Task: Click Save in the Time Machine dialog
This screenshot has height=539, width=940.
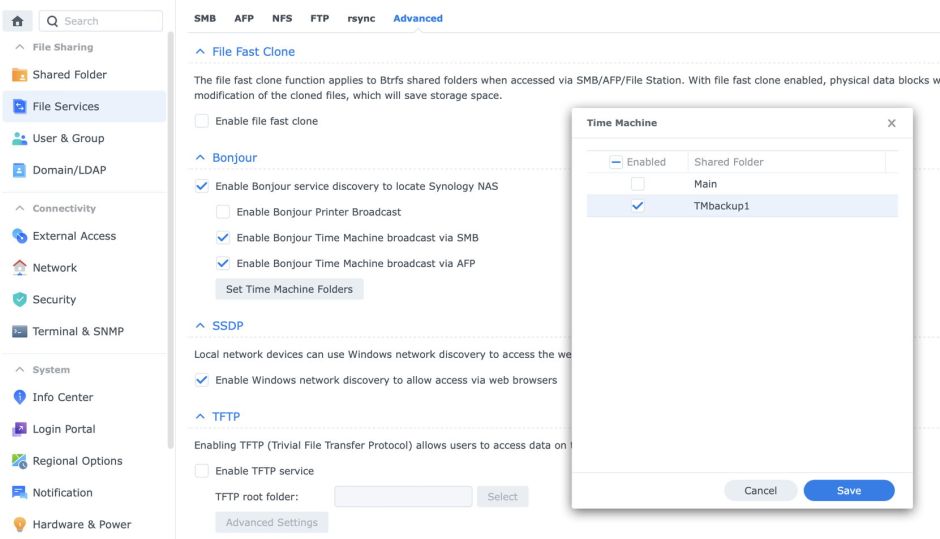Action: (848, 490)
